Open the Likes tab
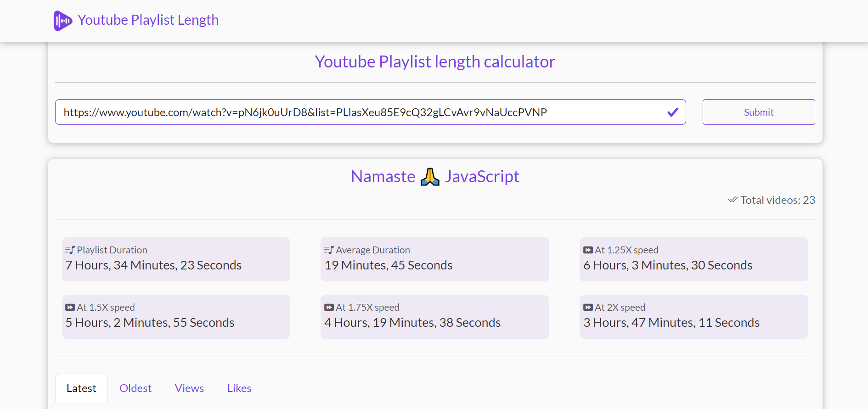Viewport: 868px width, 409px height. (239, 388)
